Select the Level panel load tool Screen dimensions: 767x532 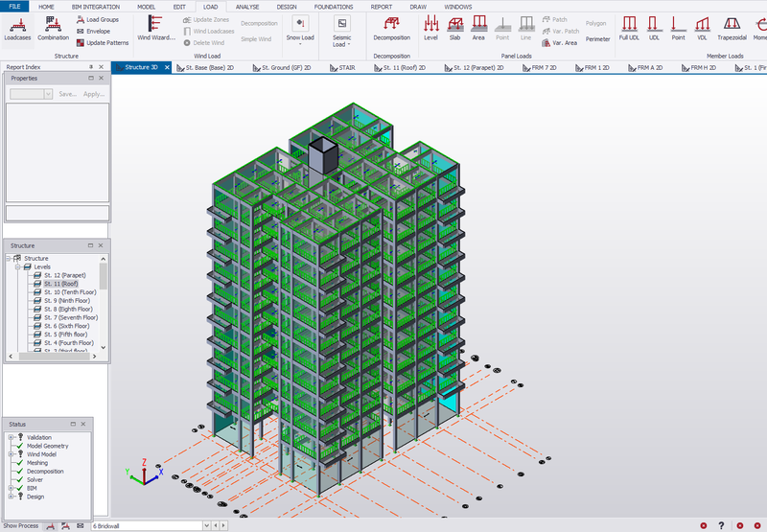click(430, 28)
